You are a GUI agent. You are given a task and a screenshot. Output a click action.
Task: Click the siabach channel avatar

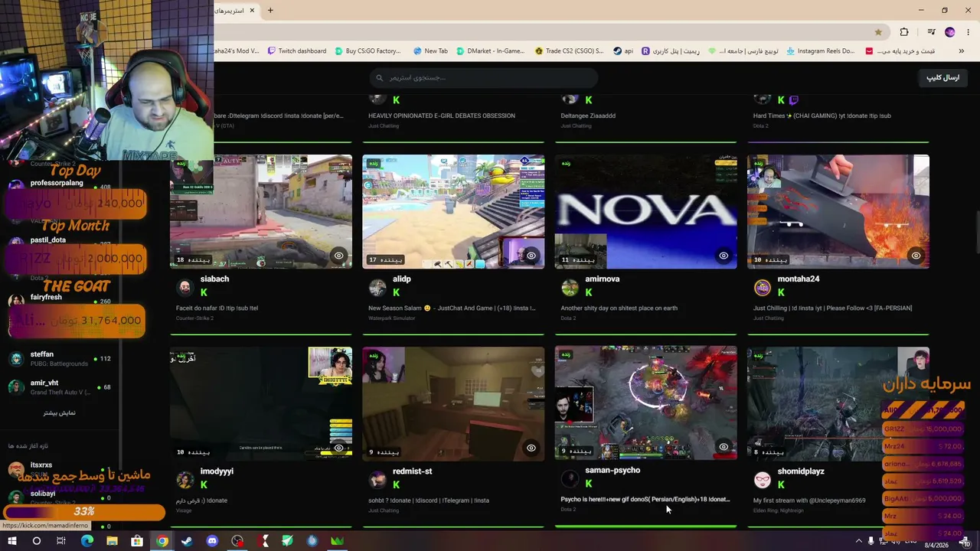pyautogui.click(x=185, y=287)
